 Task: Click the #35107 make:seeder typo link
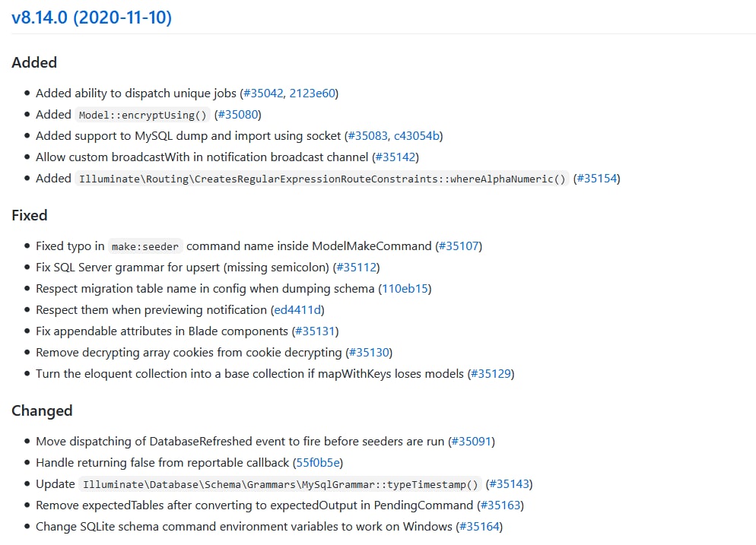pyautogui.click(x=459, y=246)
